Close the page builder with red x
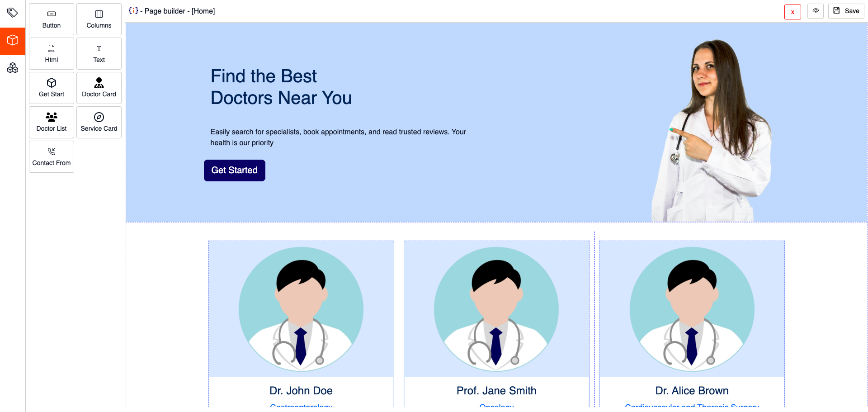 click(x=793, y=12)
